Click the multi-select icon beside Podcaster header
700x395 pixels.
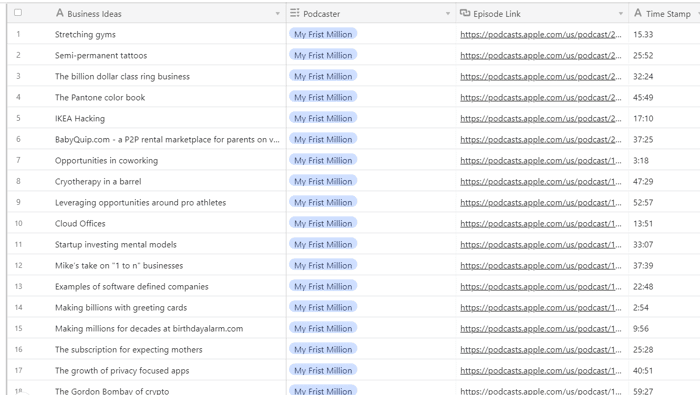point(295,13)
